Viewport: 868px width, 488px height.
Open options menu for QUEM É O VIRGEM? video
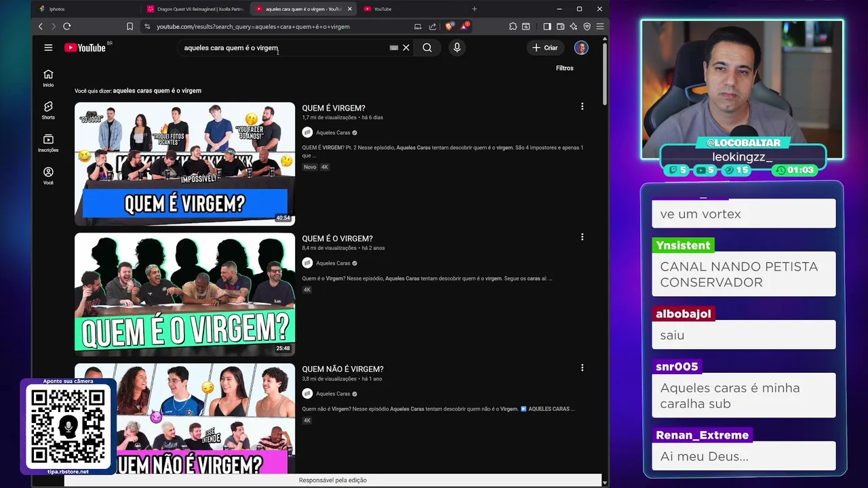coord(582,237)
